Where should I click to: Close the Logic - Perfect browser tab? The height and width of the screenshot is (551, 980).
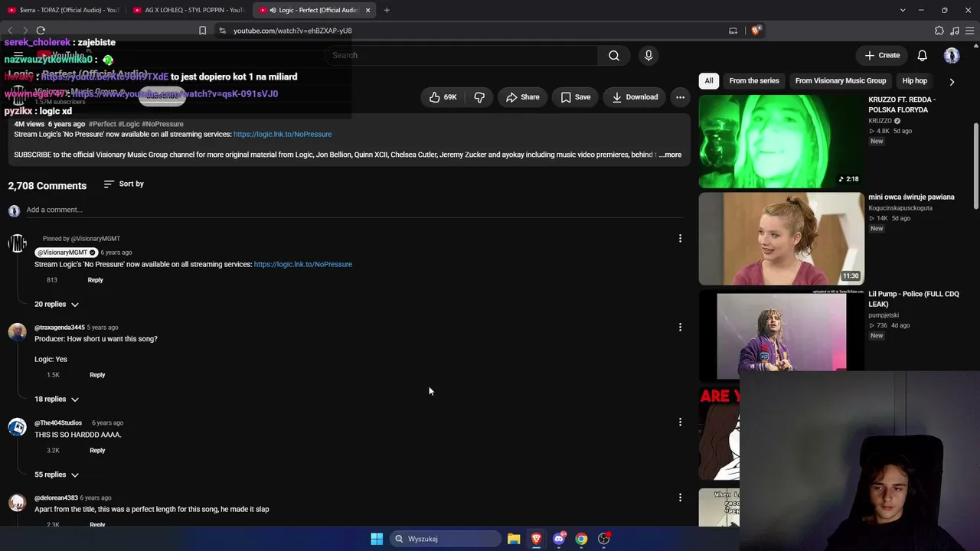[x=367, y=10]
